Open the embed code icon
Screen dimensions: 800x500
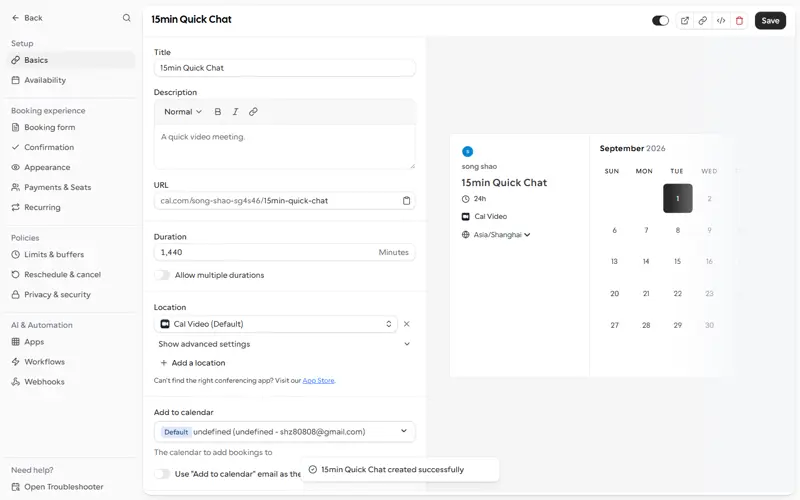tap(721, 20)
